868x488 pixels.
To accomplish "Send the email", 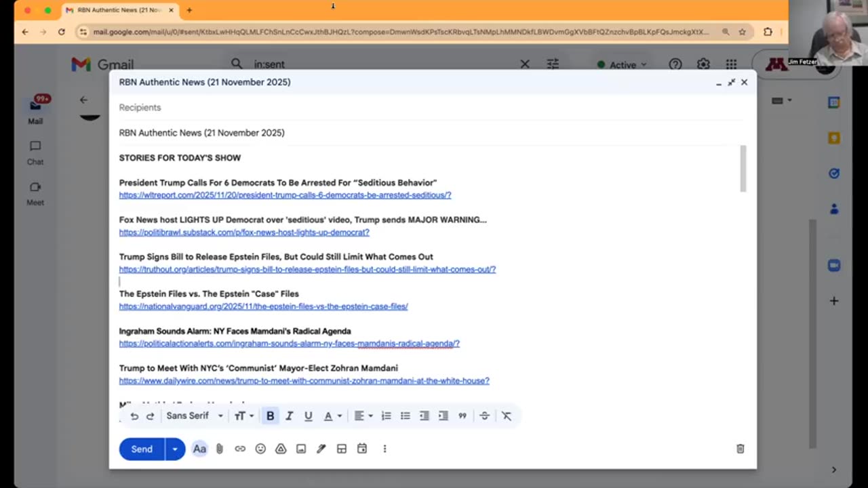I will pos(142,449).
